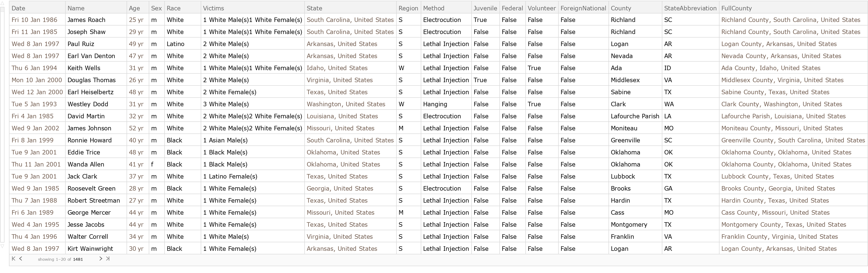
Task: Jump to the last page of rows
Action: (108, 259)
